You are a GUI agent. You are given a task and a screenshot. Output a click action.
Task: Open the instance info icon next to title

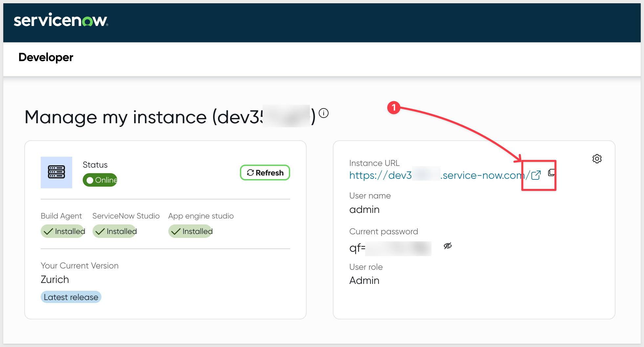click(x=324, y=113)
